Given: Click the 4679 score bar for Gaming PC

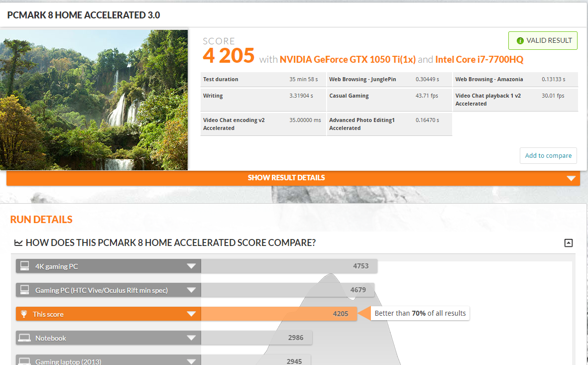Looking at the screenshot, I should [x=288, y=290].
